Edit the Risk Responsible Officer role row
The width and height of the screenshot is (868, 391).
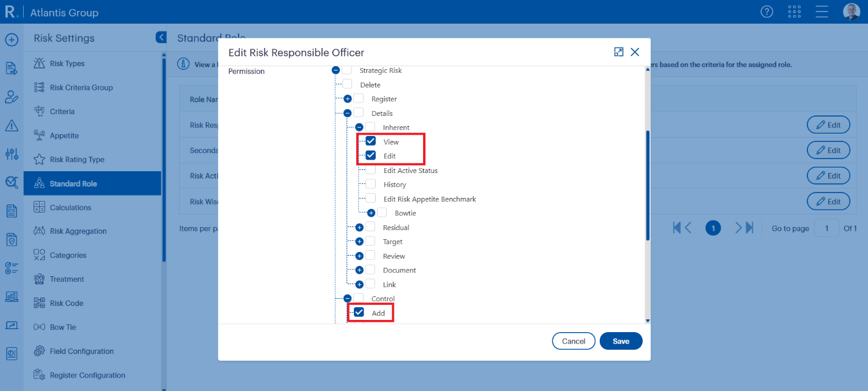coord(829,124)
